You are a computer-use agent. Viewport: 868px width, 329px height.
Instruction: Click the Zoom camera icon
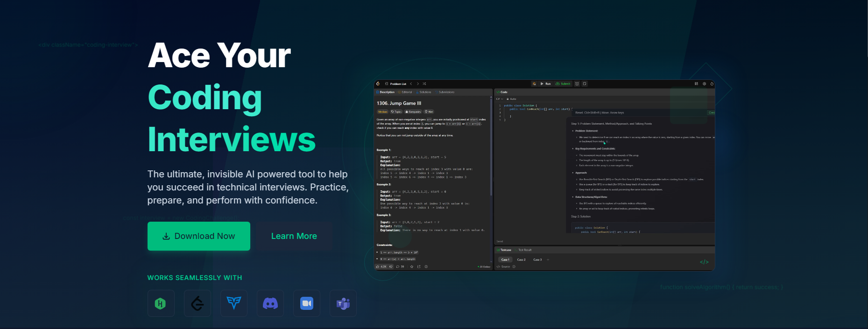(306, 303)
